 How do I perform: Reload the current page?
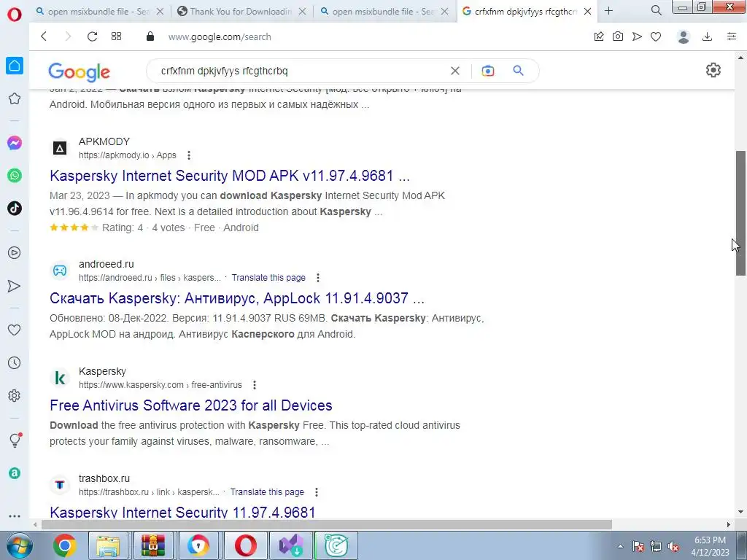point(92,36)
